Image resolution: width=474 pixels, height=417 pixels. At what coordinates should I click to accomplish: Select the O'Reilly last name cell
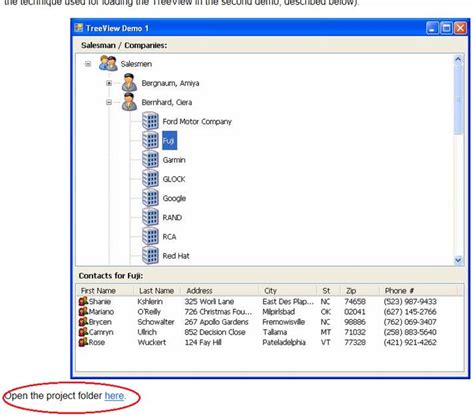click(x=149, y=312)
